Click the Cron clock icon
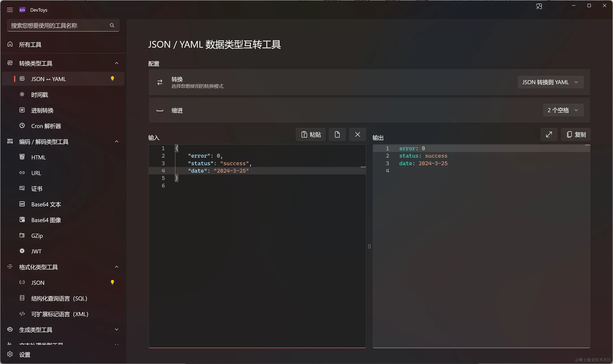 [x=22, y=126]
